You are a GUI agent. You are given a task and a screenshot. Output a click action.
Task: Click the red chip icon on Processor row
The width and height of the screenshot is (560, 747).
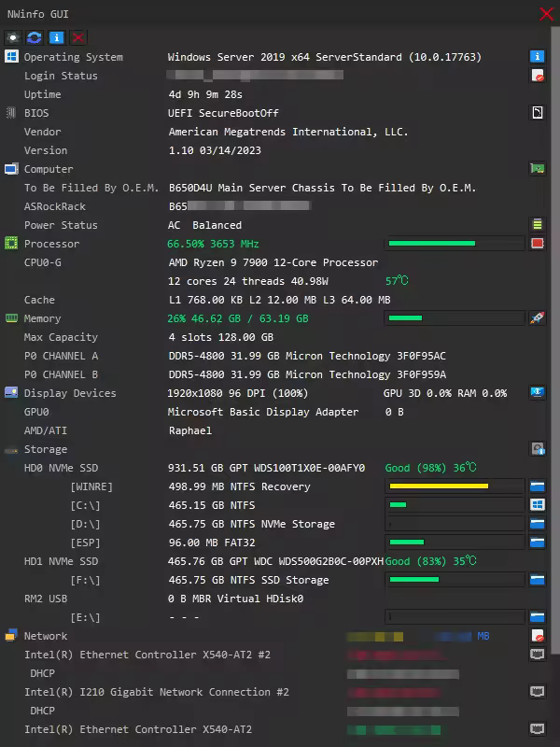(x=537, y=244)
